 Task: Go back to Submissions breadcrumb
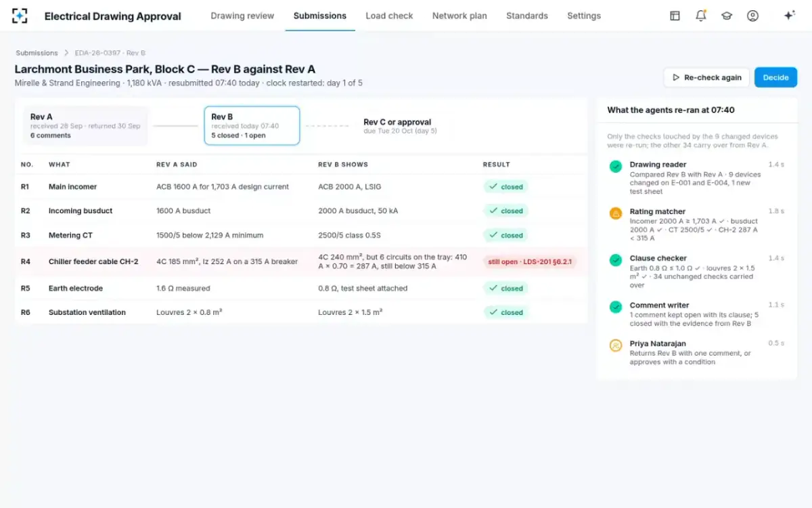click(37, 53)
